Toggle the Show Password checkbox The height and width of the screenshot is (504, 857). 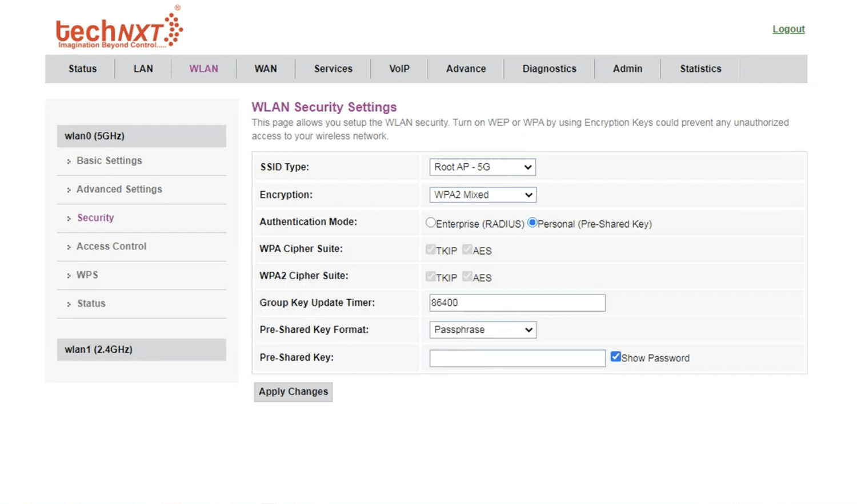(x=615, y=357)
